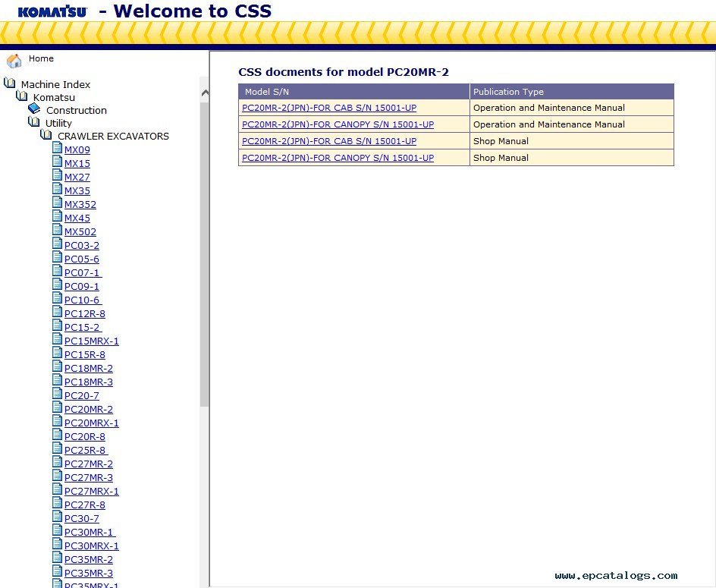
Task: Collapse the Machine Index book icon
Action: click(10, 83)
